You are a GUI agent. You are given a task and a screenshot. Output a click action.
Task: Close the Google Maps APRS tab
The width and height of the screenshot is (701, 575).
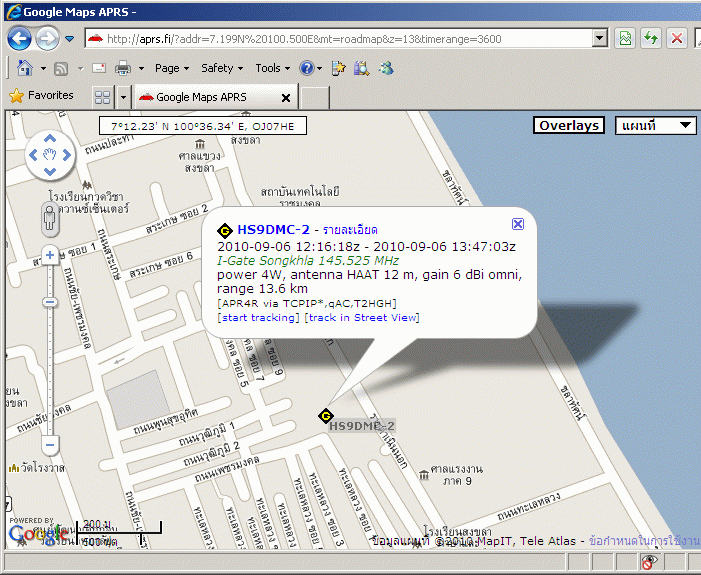[286, 97]
